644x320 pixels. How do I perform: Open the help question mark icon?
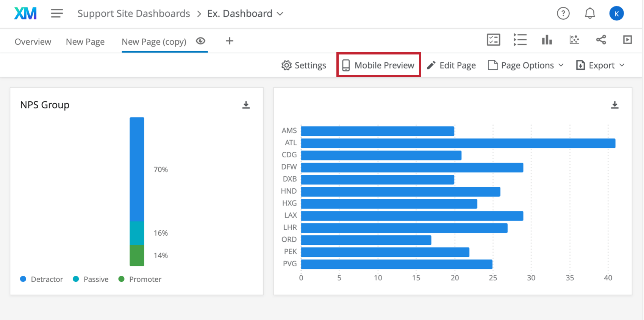click(563, 14)
